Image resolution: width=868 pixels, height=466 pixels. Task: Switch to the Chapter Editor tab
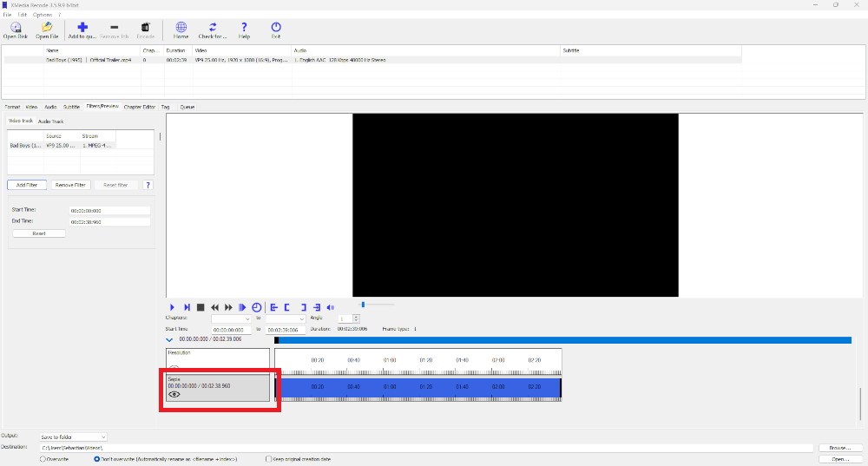140,107
